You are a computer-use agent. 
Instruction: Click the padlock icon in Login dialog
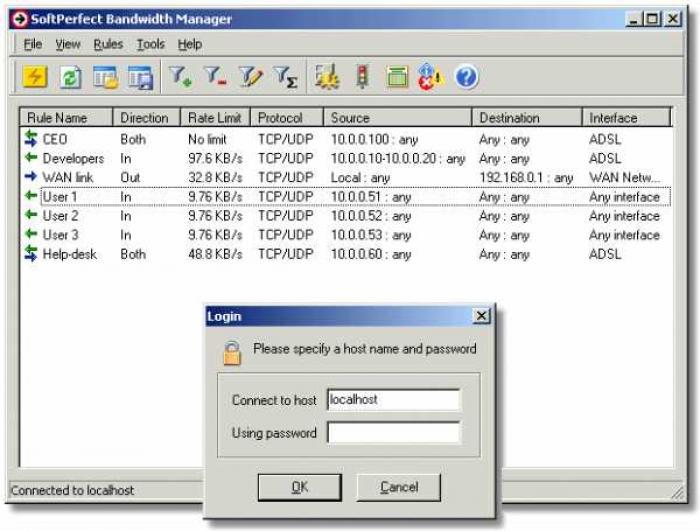coord(232,353)
